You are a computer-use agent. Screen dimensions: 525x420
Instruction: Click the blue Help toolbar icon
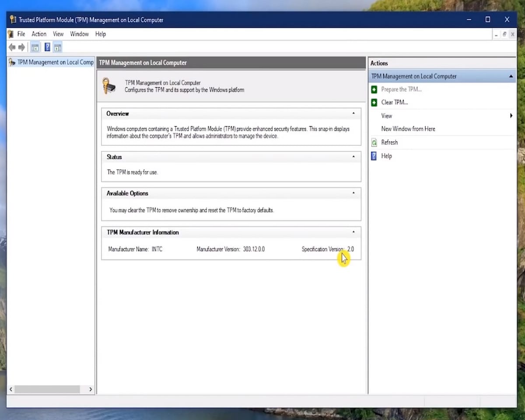click(x=47, y=47)
